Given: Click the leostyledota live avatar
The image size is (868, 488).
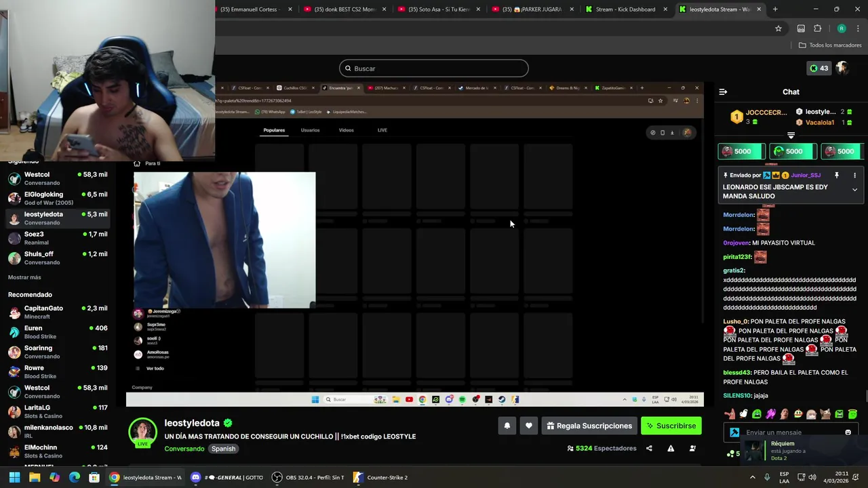Looking at the screenshot, I should click(143, 432).
